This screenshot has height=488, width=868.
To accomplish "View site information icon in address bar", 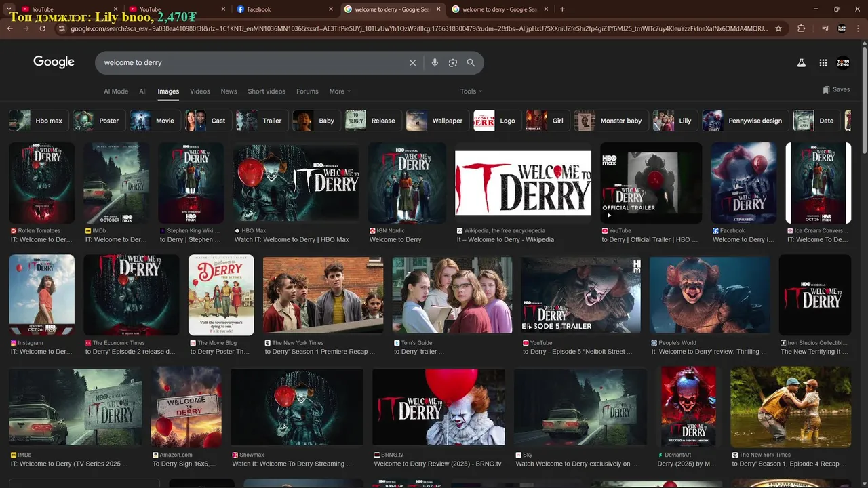I will (x=62, y=28).
